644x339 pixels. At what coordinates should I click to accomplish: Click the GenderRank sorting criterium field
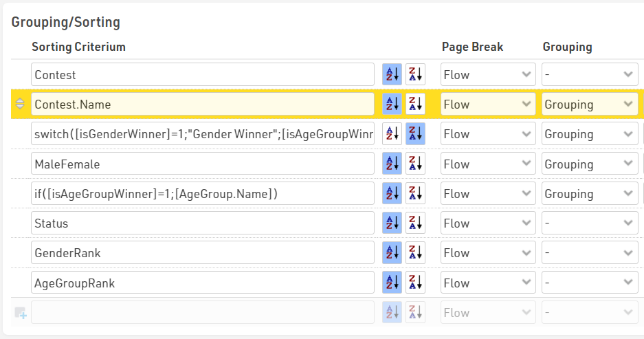point(203,253)
